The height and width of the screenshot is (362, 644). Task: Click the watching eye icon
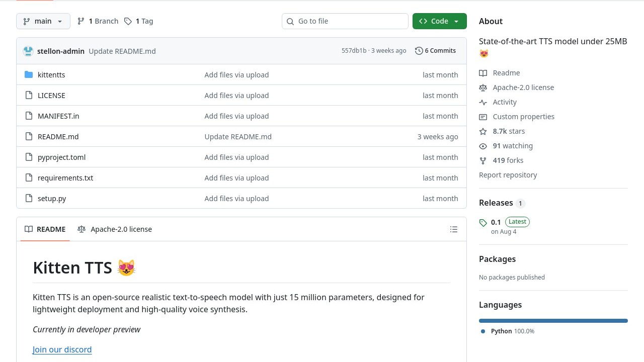483,146
